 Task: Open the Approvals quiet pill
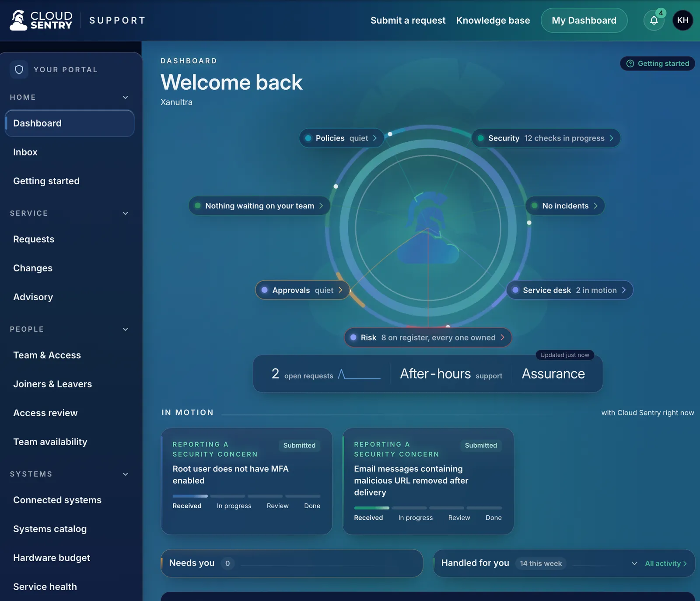click(302, 290)
